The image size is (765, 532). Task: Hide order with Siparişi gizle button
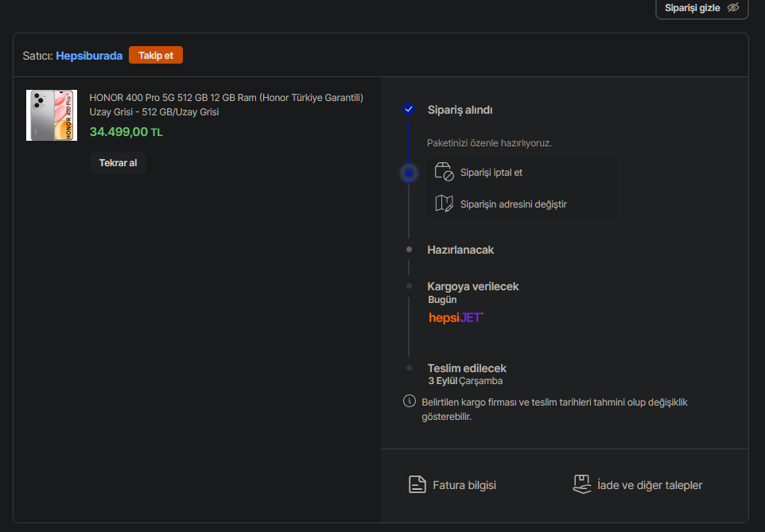tap(692, 8)
